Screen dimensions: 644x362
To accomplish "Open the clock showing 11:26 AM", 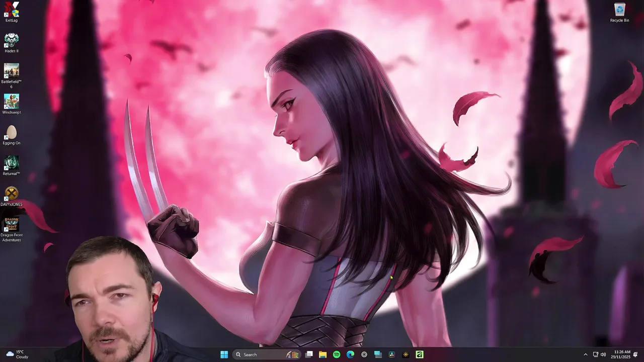I will click(621, 354).
